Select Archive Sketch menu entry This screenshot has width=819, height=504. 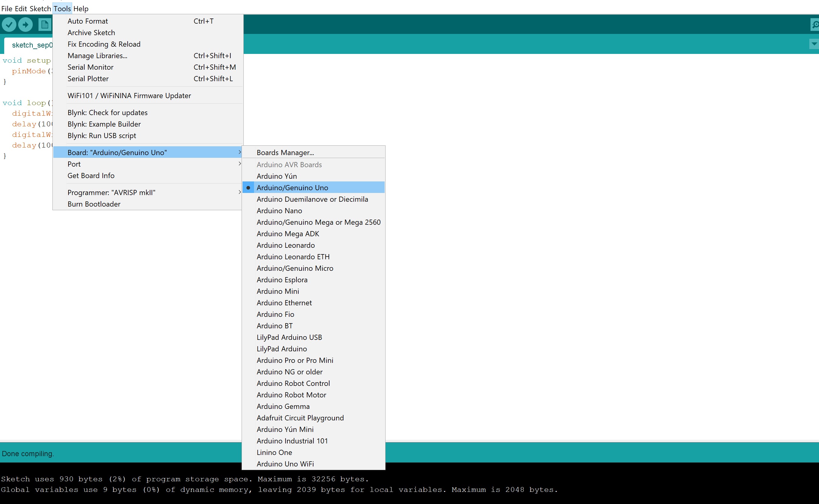tap(147, 33)
